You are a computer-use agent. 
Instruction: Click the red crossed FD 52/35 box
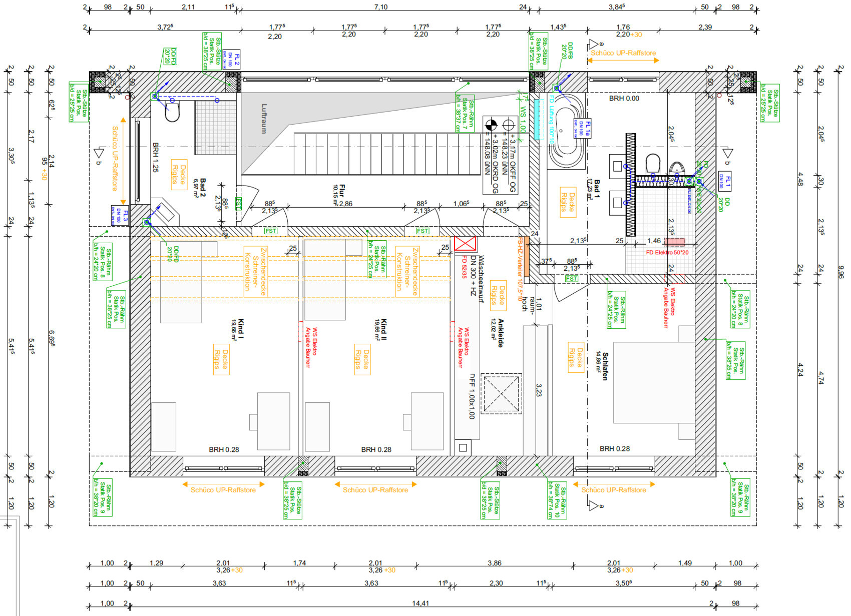(465, 244)
